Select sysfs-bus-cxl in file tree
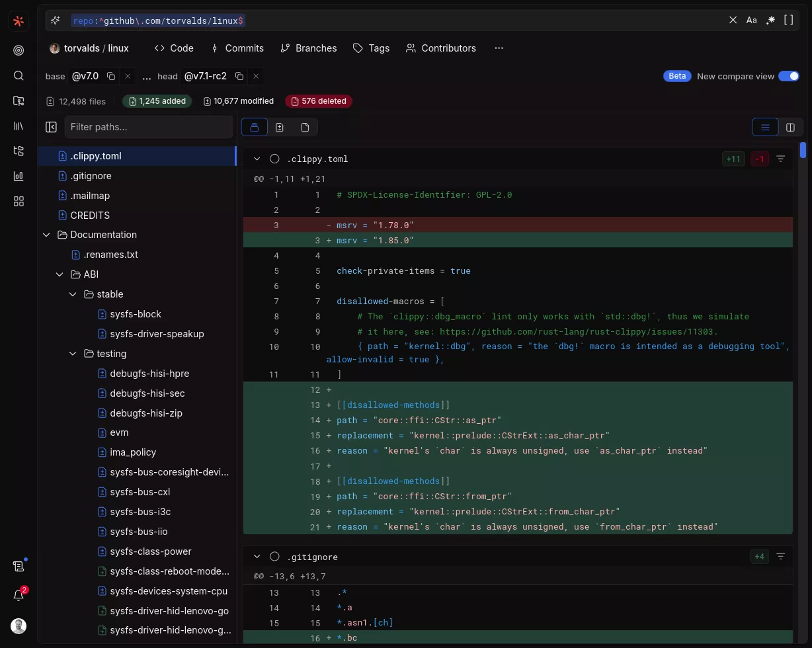The width and height of the screenshot is (812, 648). (x=137, y=492)
